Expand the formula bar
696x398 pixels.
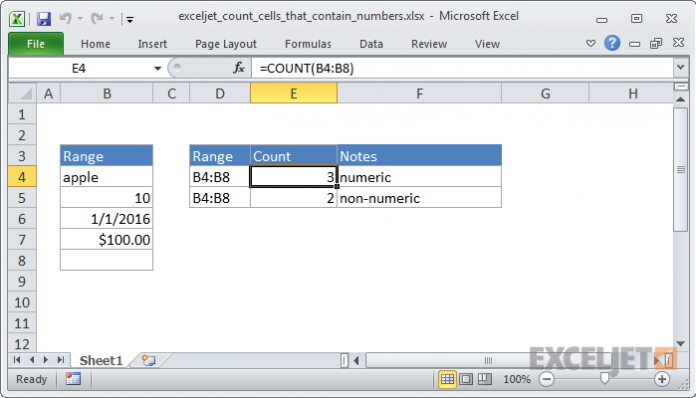pyautogui.click(x=680, y=68)
